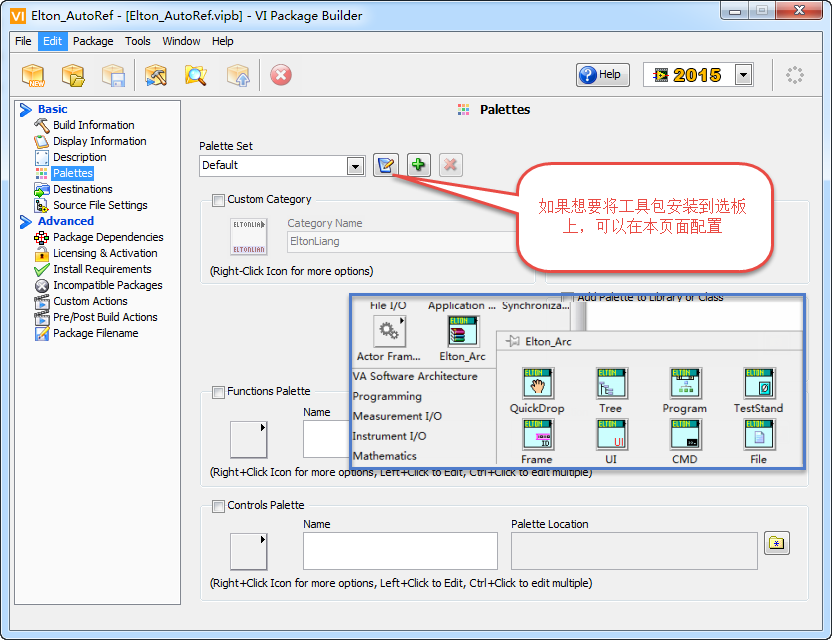This screenshot has height=640, width=832.
Task: Click Mathematics palette entry
Action: click(384, 456)
